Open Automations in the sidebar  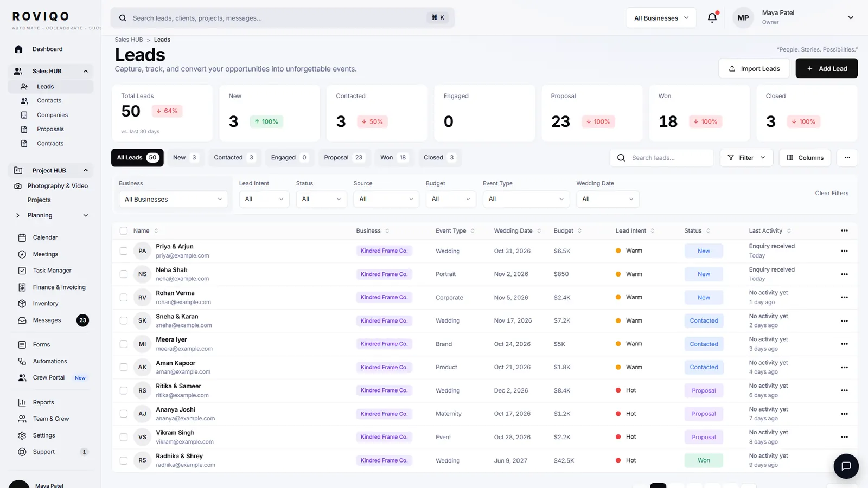coord(50,361)
